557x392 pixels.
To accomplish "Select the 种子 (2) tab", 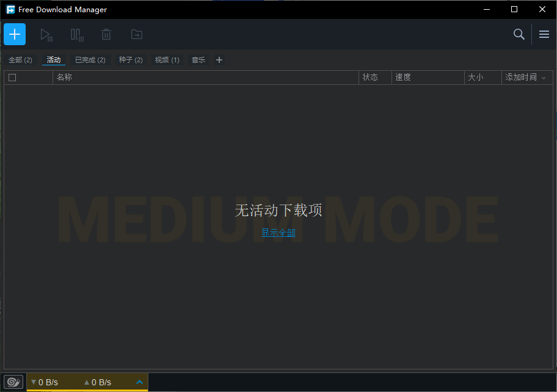I will [131, 60].
